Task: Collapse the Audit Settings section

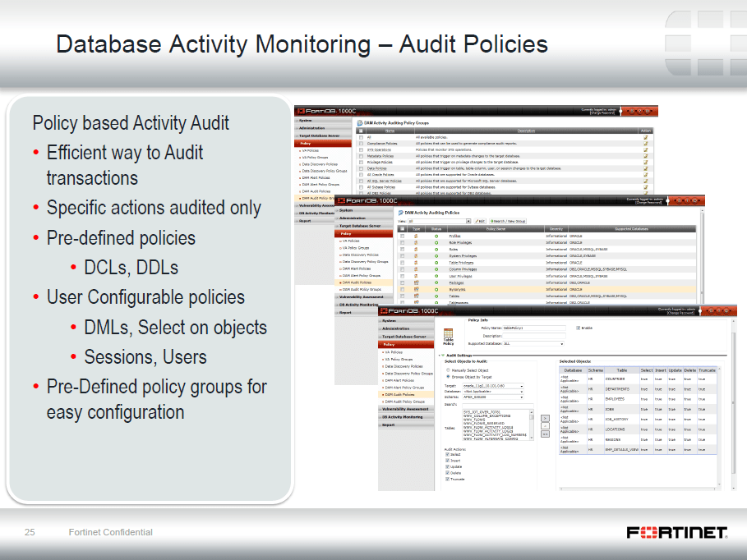Action: [x=443, y=356]
